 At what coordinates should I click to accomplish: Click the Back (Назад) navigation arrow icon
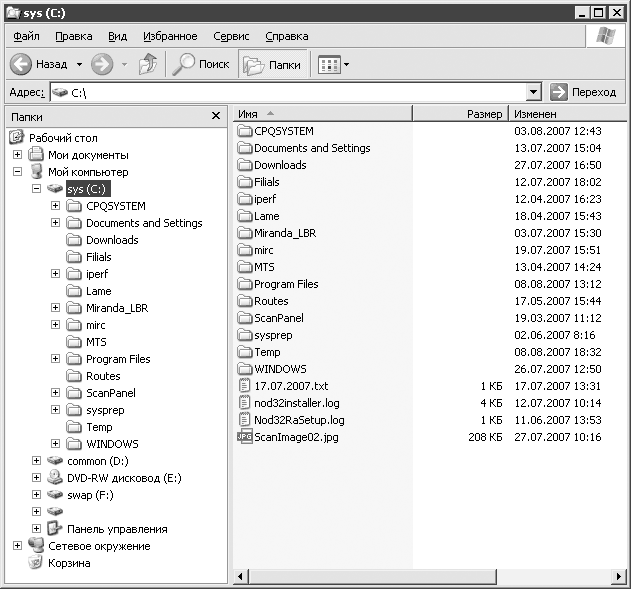pos(22,64)
